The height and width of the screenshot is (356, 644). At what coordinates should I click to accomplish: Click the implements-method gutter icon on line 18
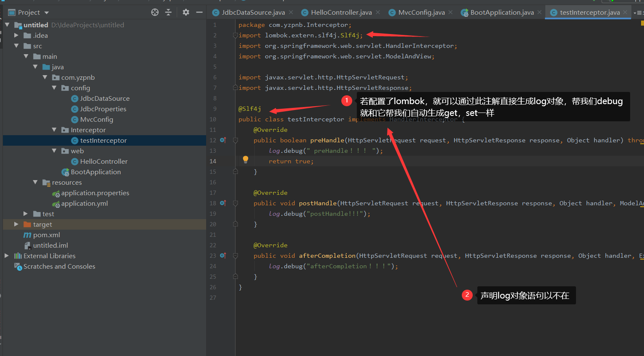point(223,203)
